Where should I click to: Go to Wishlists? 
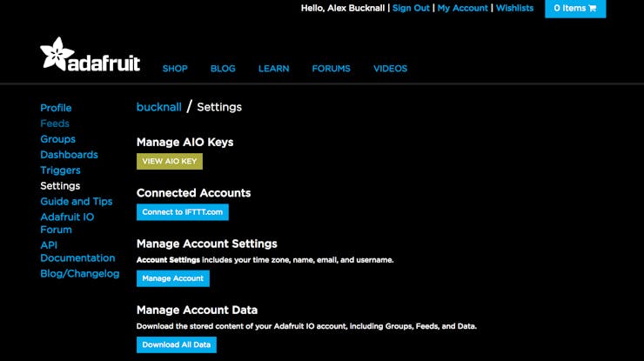514,8
